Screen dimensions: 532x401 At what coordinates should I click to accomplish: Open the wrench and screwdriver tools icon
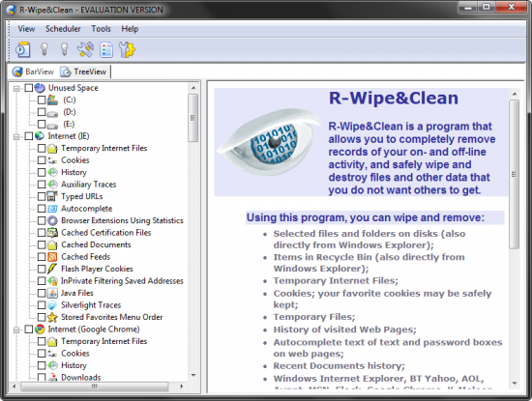(85, 49)
